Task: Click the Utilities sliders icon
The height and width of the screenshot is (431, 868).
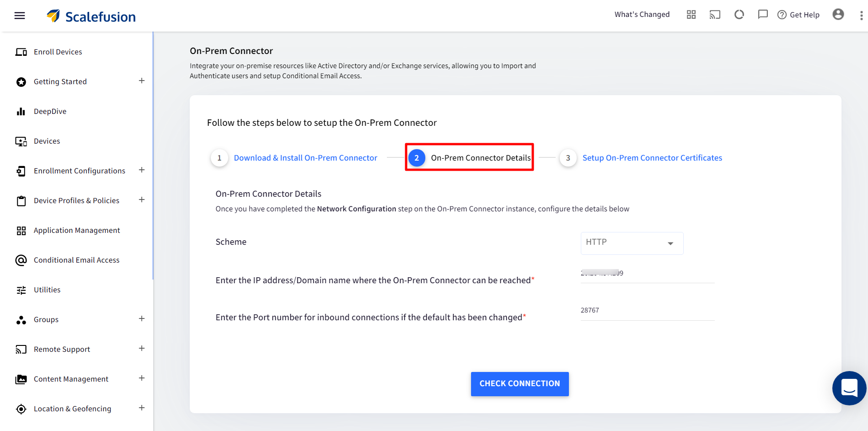Action: click(x=21, y=290)
